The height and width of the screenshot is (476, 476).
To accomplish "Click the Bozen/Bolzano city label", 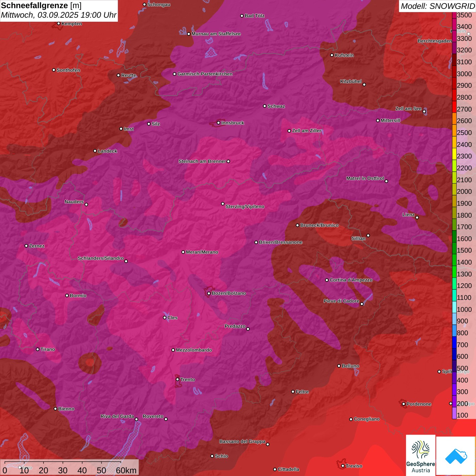I will [228, 293].
